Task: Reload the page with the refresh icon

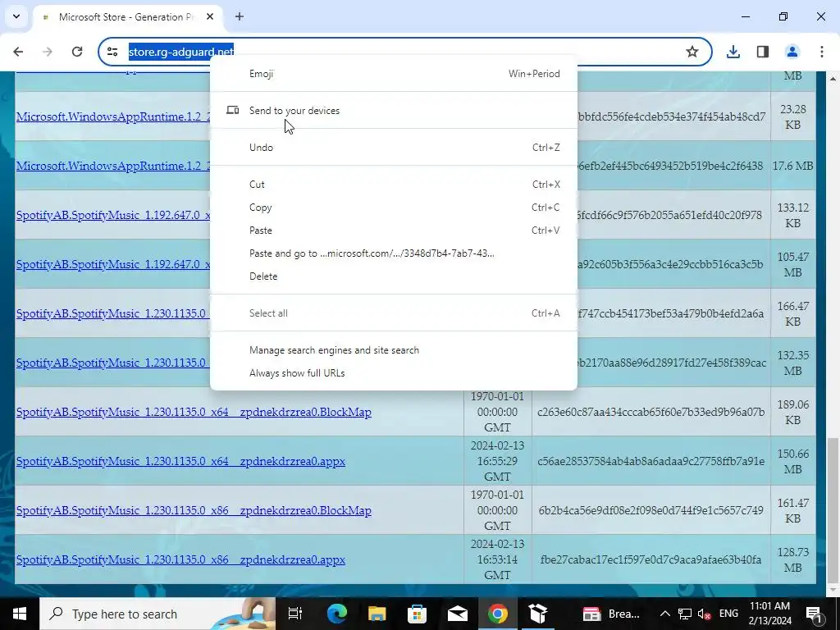Action: pos(77,52)
